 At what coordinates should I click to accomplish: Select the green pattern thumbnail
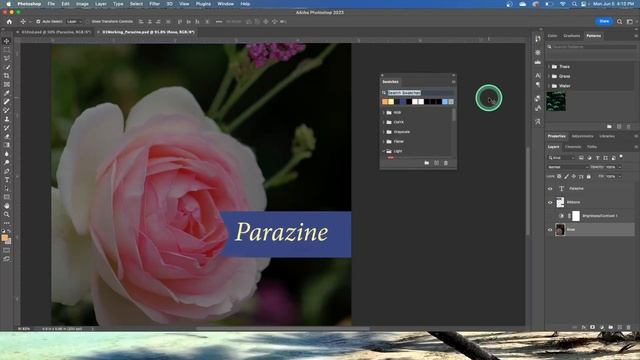click(556, 101)
